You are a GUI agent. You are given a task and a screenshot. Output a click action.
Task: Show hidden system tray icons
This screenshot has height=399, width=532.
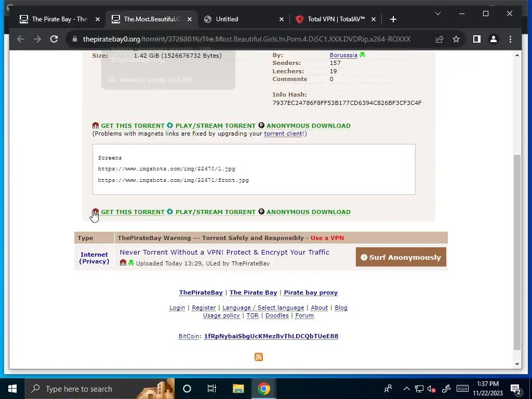[x=406, y=389]
